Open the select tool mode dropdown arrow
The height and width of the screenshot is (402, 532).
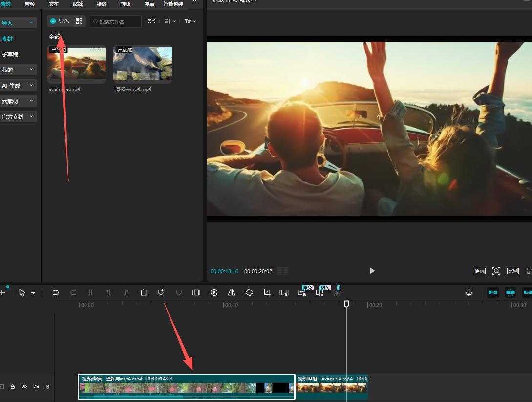click(x=33, y=292)
